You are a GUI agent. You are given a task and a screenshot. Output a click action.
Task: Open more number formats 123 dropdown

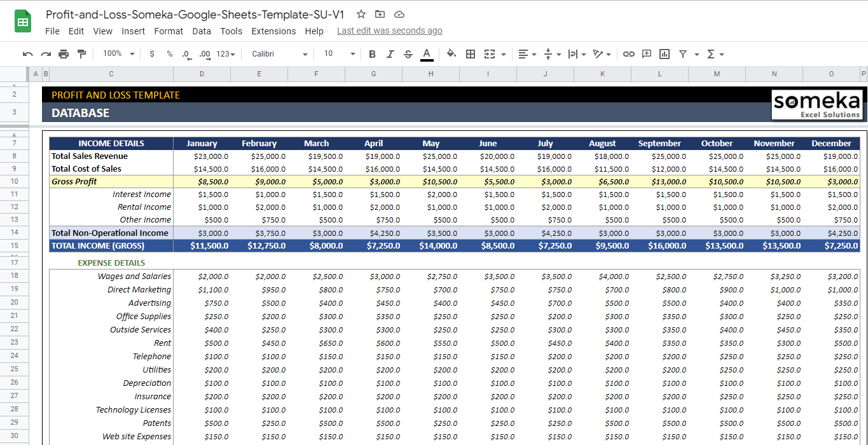pyautogui.click(x=226, y=54)
